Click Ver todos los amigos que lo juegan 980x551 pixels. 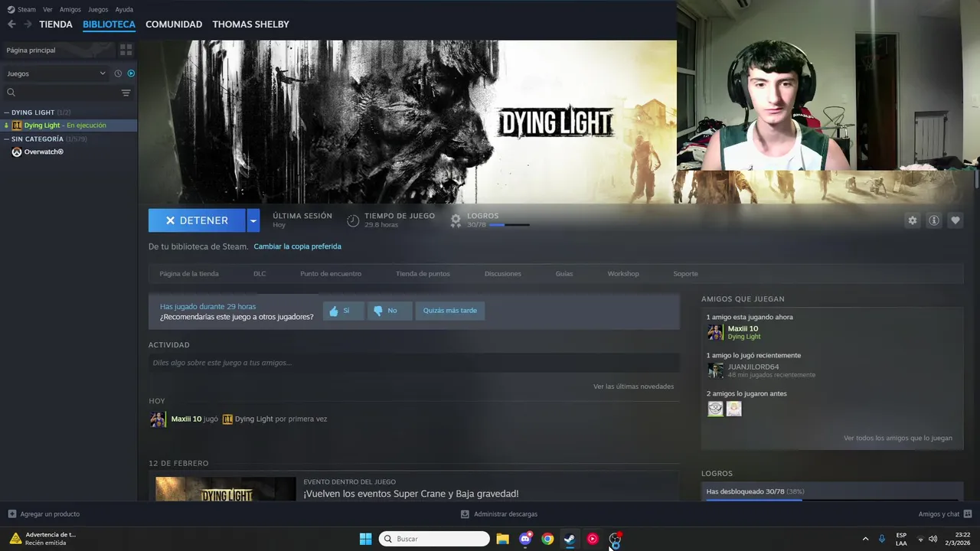898,439
